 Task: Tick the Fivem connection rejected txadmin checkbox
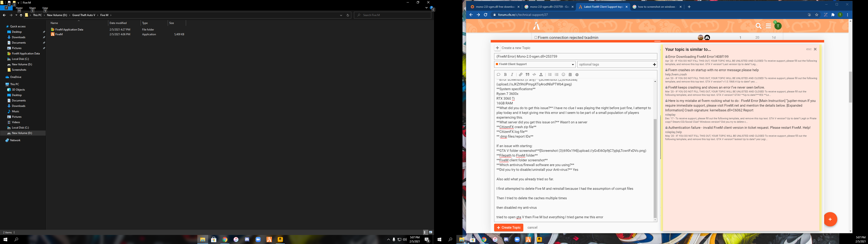click(536, 38)
